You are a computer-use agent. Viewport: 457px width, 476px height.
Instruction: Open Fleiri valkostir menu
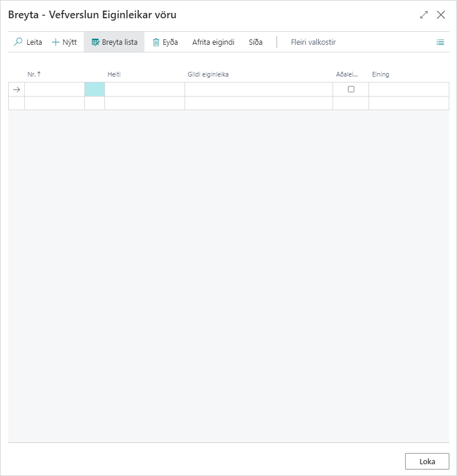(x=313, y=42)
